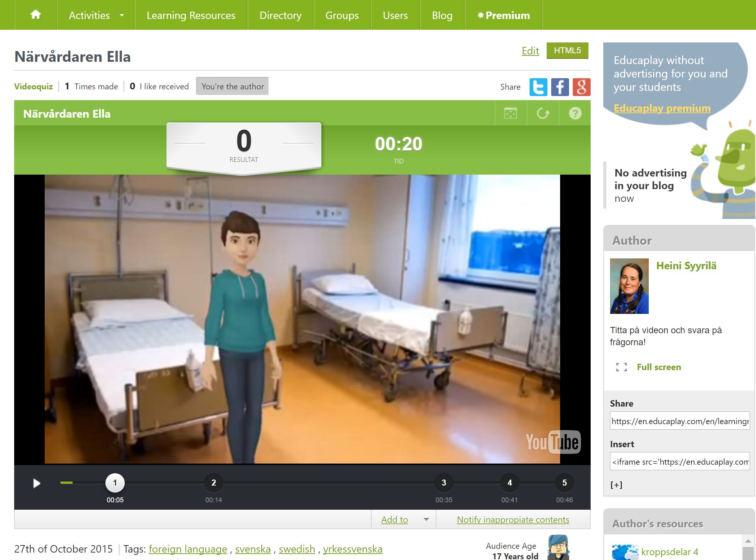The width and height of the screenshot is (756, 560).
Task: Open the Learning Resources menu item
Action: (191, 15)
